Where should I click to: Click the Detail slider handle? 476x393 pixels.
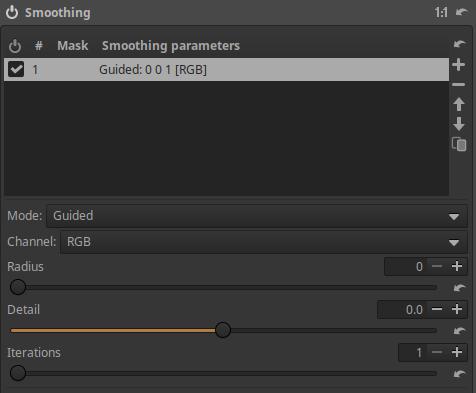[223, 330]
